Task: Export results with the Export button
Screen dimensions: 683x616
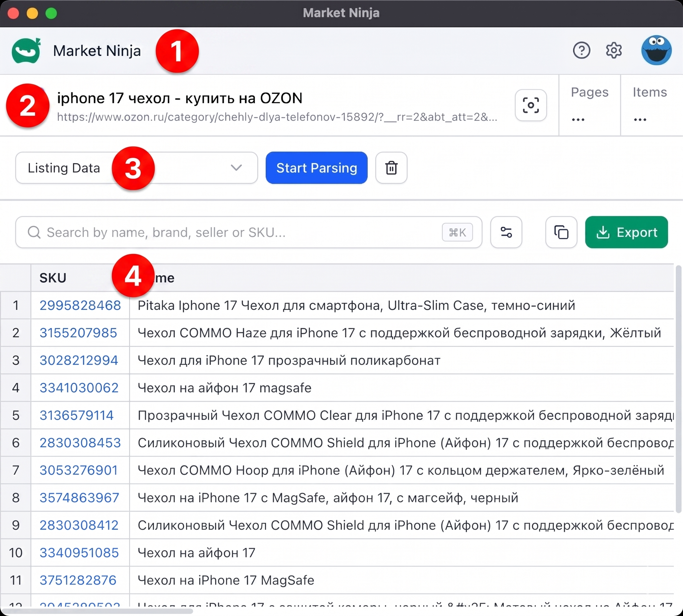Action: click(627, 232)
